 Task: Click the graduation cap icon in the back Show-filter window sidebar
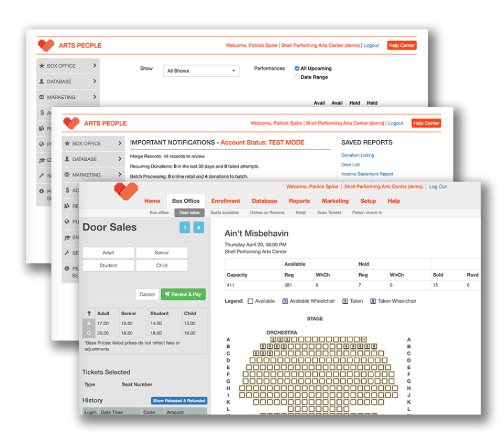coord(42,160)
